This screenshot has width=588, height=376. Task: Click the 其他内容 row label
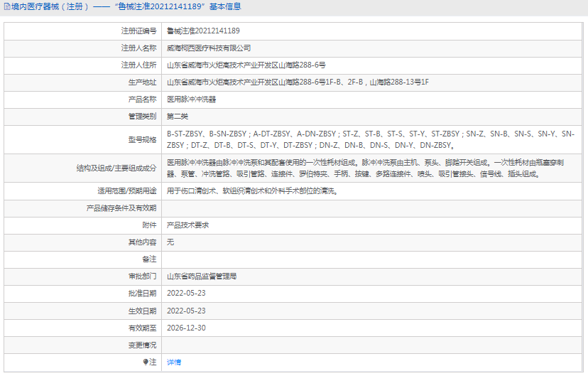pos(143,242)
